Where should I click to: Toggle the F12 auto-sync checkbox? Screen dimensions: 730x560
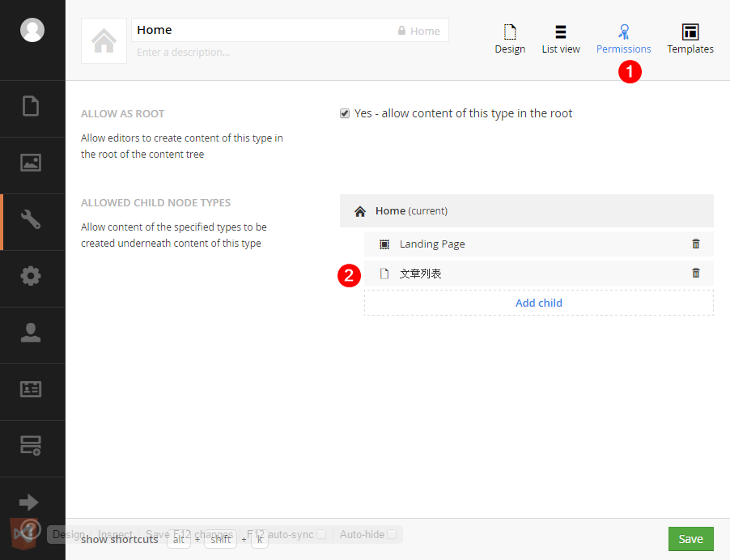pos(321,534)
